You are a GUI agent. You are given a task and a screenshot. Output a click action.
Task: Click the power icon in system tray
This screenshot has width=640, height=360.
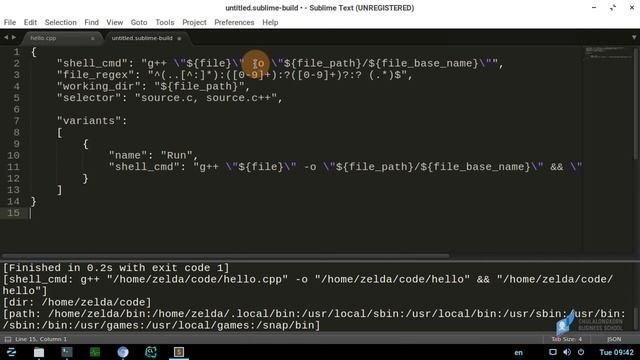pos(581,352)
